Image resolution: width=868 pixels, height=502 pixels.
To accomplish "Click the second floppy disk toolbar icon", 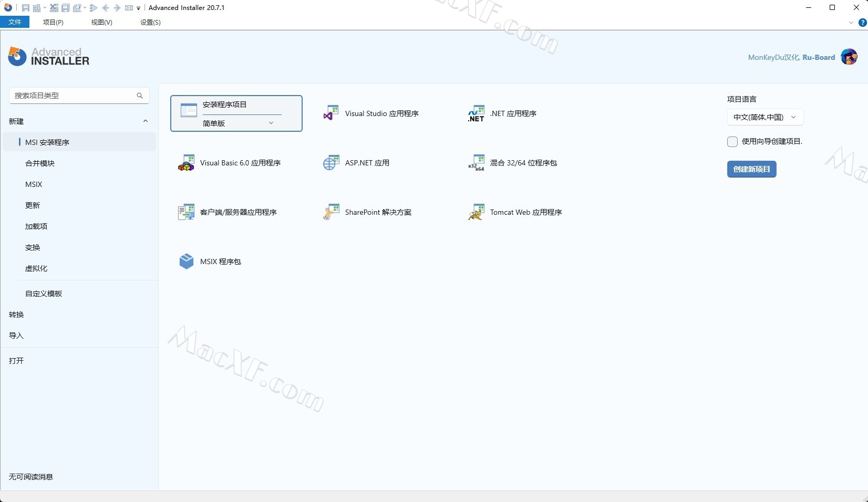I will [66, 8].
